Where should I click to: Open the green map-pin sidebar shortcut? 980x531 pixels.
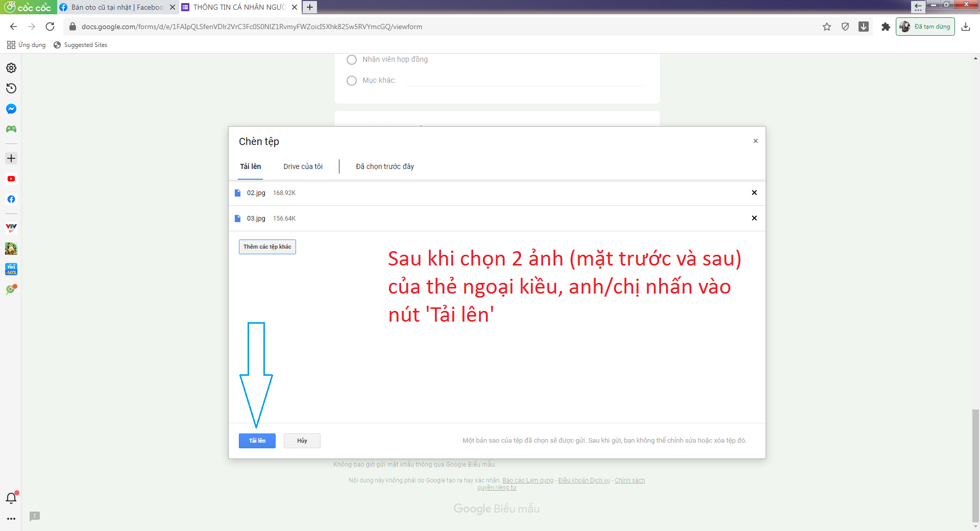pos(11,289)
